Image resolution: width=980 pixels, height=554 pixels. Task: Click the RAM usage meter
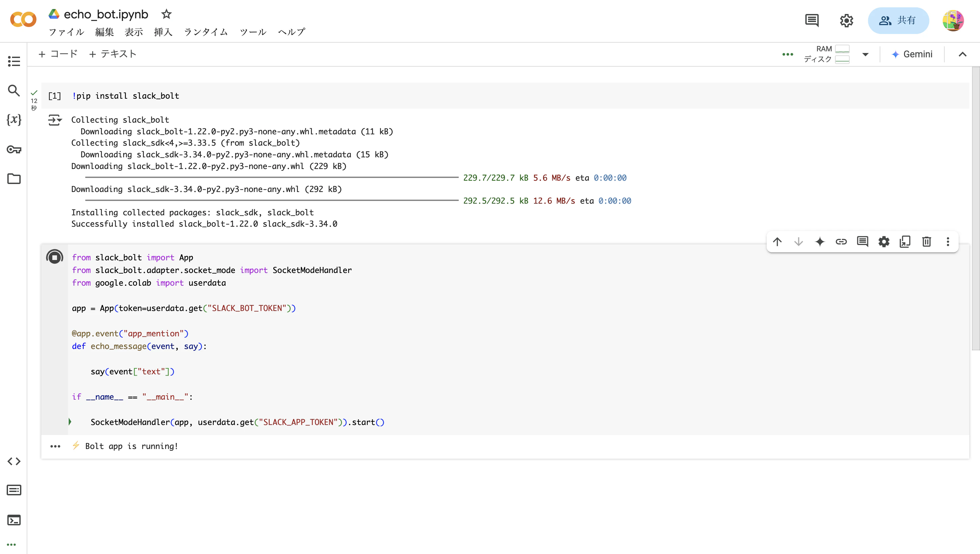pos(842,49)
